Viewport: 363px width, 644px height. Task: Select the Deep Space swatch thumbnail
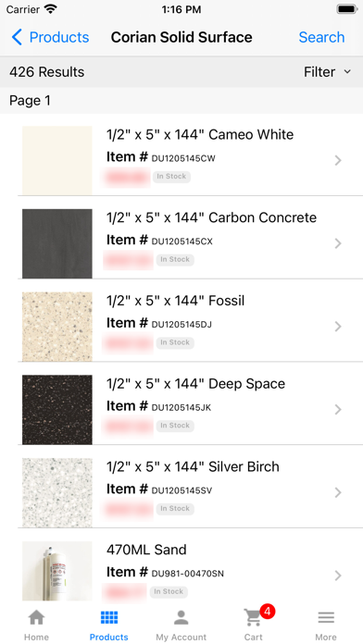[57, 410]
